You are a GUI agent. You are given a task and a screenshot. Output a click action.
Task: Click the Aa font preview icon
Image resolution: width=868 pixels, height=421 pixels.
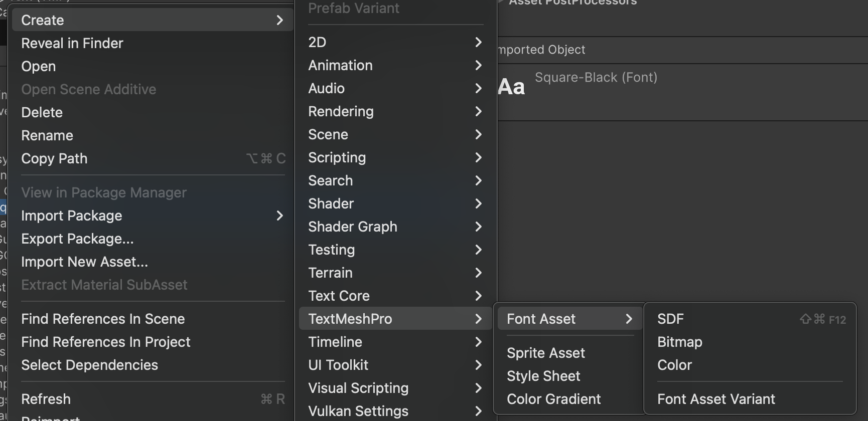point(511,87)
